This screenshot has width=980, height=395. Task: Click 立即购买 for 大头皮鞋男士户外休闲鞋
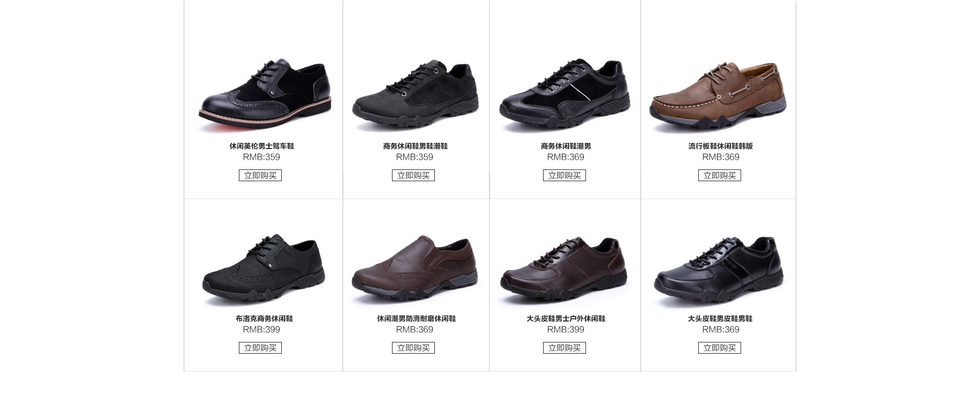[x=565, y=348]
